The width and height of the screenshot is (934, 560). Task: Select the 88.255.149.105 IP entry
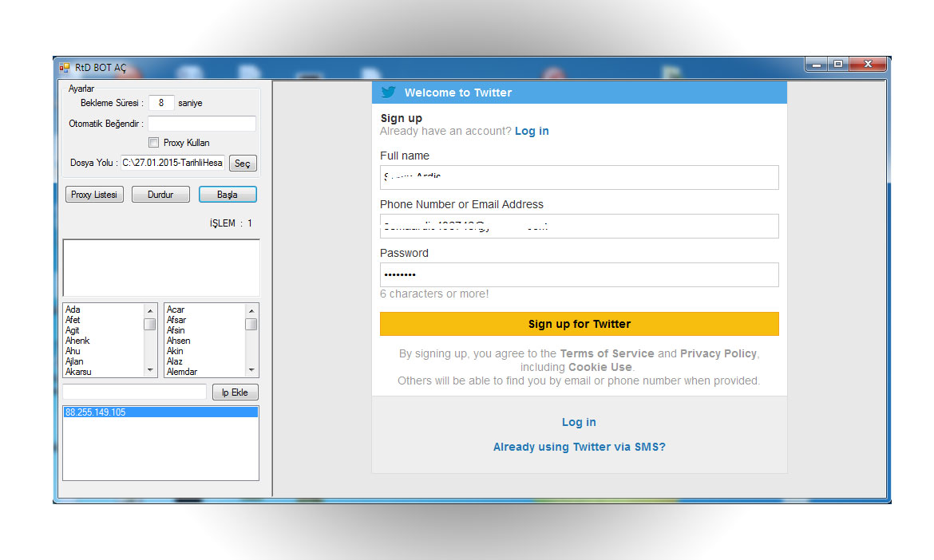tap(160, 412)
